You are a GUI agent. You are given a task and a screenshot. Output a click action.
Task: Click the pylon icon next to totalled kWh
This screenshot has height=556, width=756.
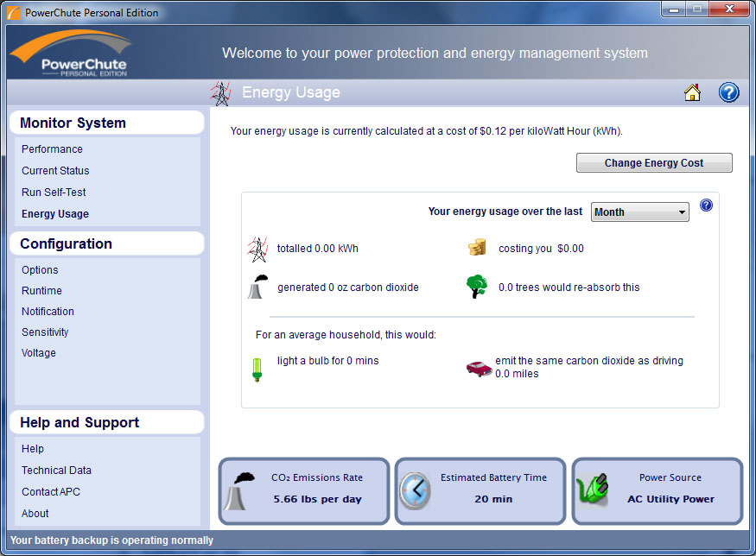click(258, 250)
